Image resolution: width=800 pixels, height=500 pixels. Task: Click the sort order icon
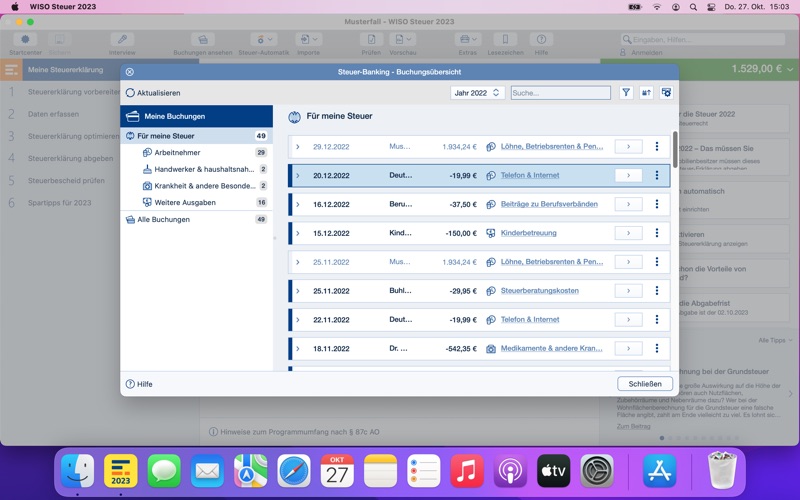click(646, 92)
